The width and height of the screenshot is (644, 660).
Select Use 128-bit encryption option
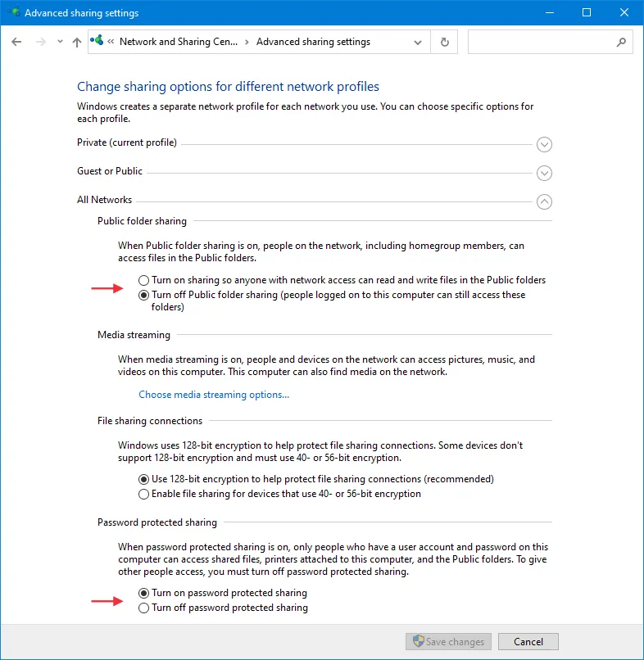[x=144, y=479]
